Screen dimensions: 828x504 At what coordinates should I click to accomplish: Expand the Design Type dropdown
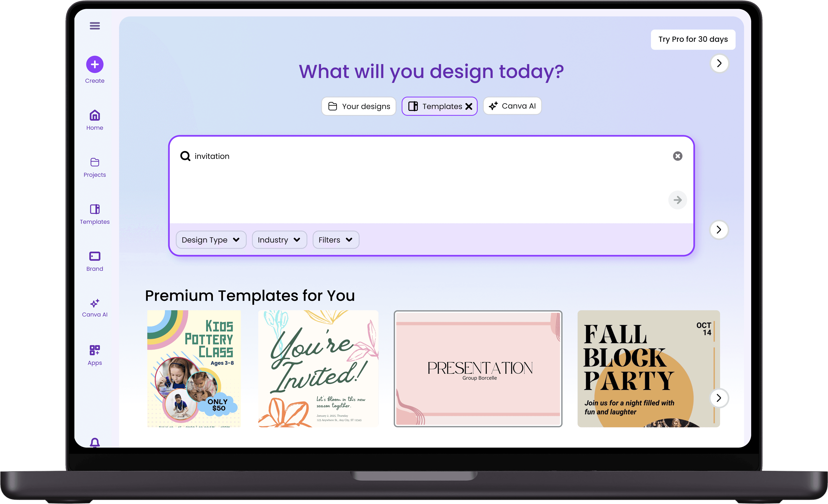(x=211, y=240)
